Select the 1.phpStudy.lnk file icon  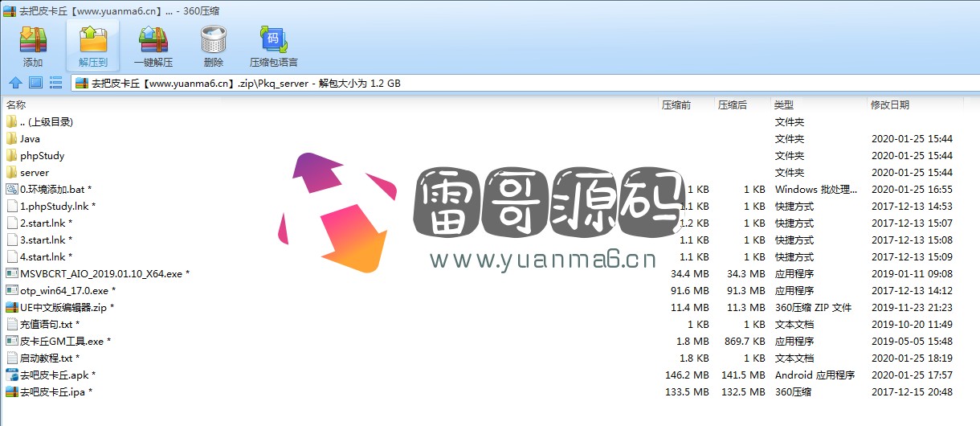[x=11, y=206]
